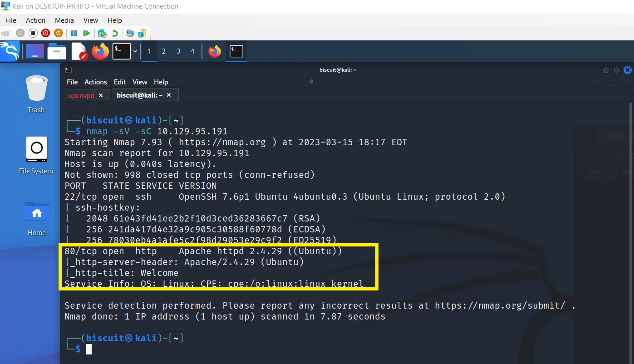Click the http-title: Welcome line
Screen dimensions: 634x364
tap(122, 273)
